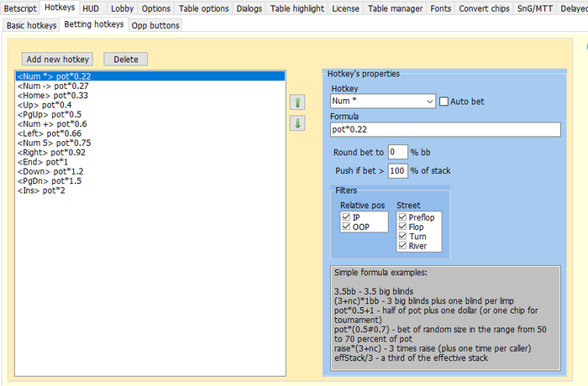588x386 pixels.
Task: Open the Convert chips tab
Action: [484, 8]
